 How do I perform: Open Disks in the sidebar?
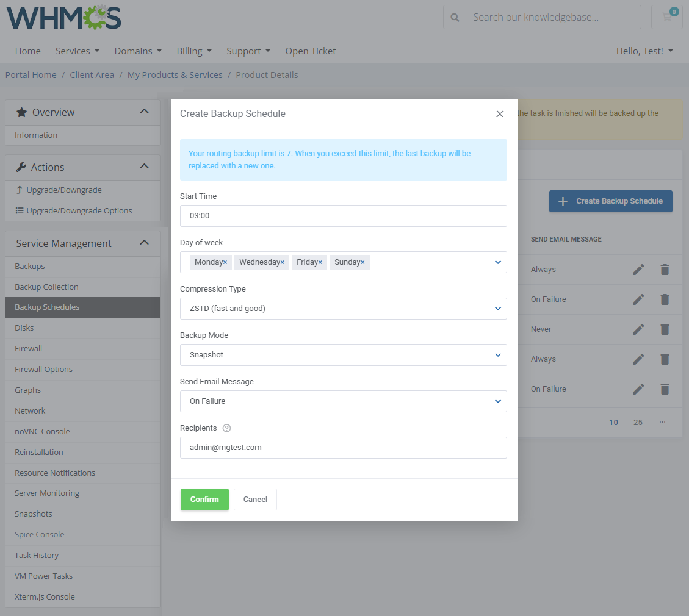82,328
